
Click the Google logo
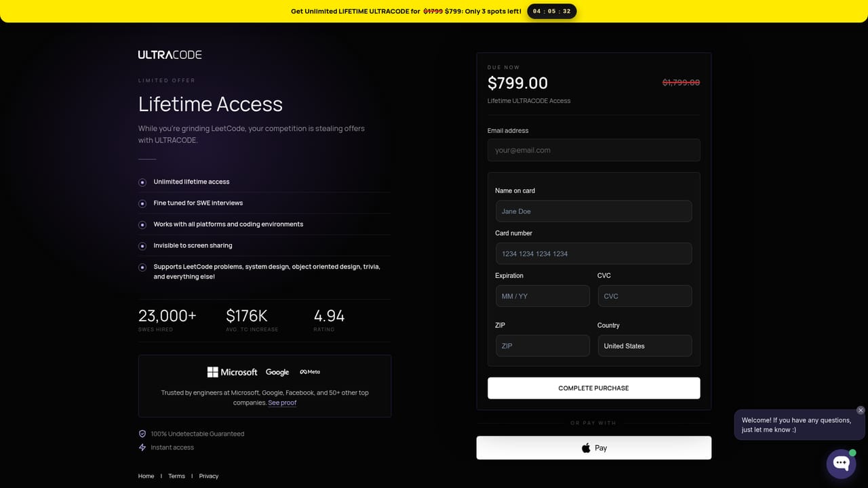pos(277,372)
